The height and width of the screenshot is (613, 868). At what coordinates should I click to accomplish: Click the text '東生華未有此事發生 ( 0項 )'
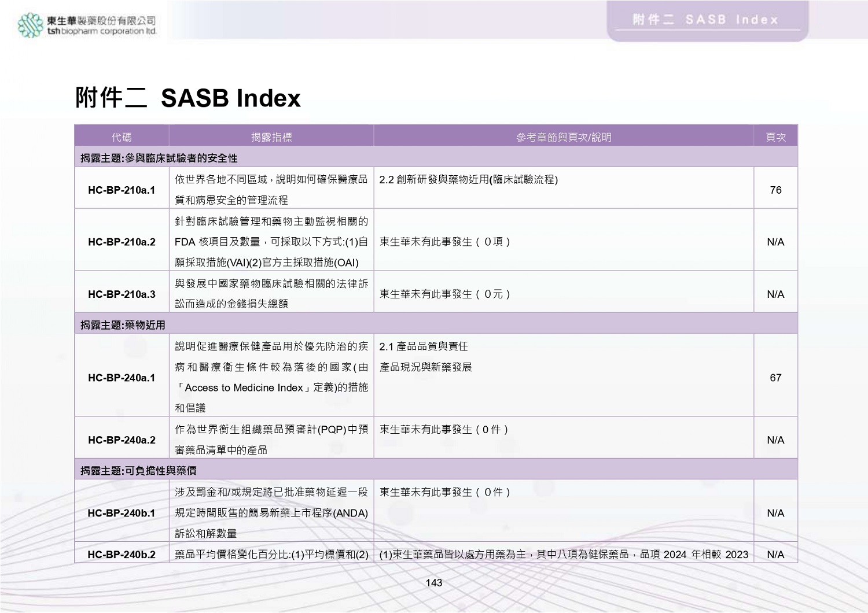point(444,242)
